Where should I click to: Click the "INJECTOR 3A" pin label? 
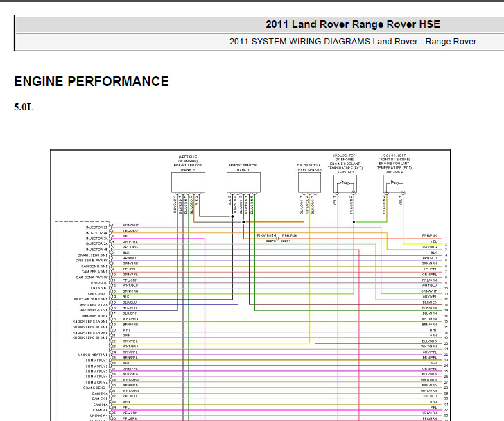[97, 239]
